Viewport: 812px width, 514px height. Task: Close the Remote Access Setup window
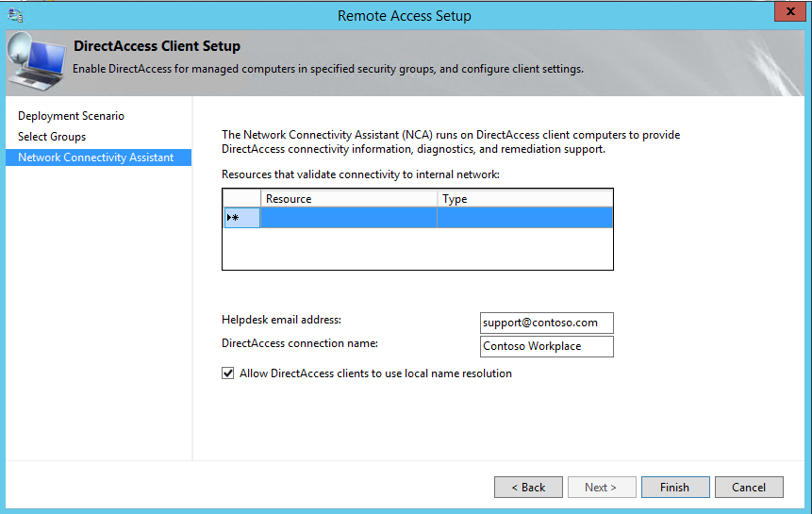(789, 11)
